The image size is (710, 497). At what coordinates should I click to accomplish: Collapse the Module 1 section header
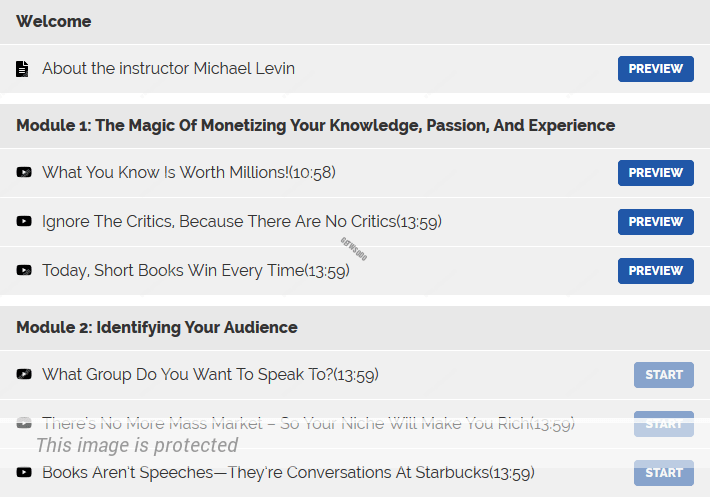315,125
